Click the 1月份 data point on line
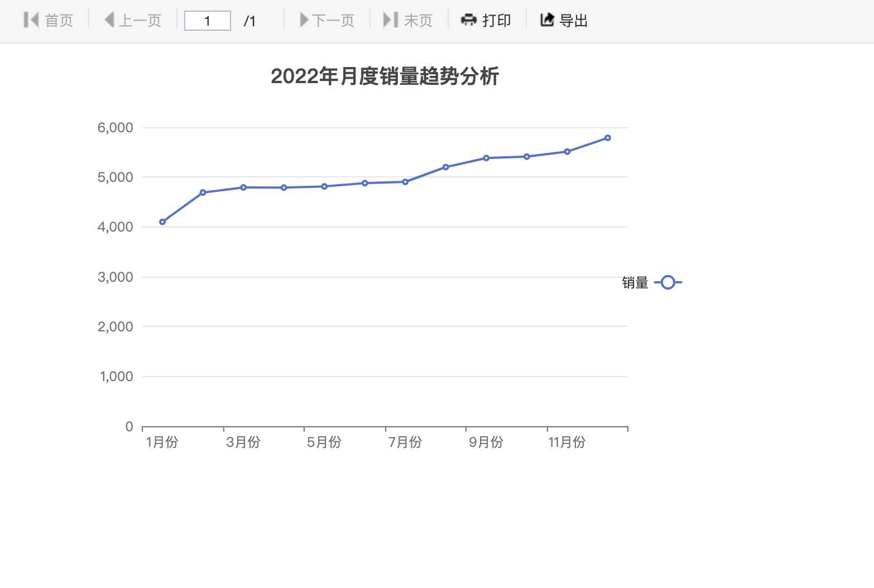Image resolution: width=874 pixels, height=588 pixels. point(162,222)
